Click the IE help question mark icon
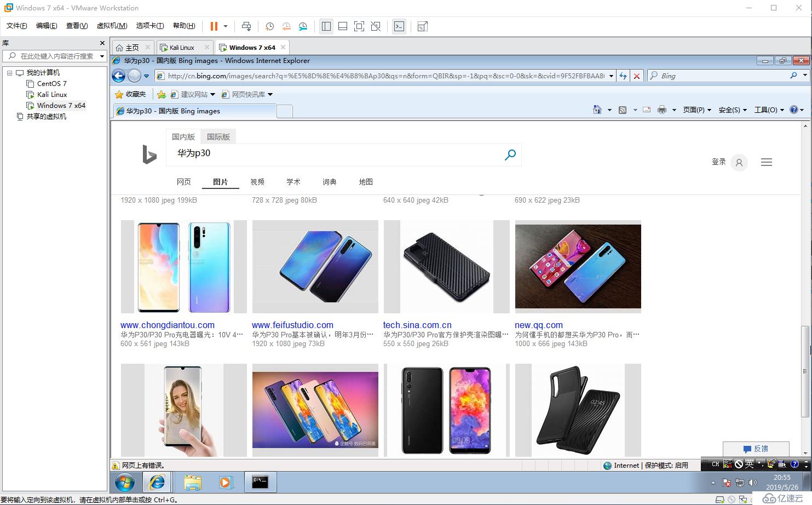812x505 pixels. pos(794,110)
